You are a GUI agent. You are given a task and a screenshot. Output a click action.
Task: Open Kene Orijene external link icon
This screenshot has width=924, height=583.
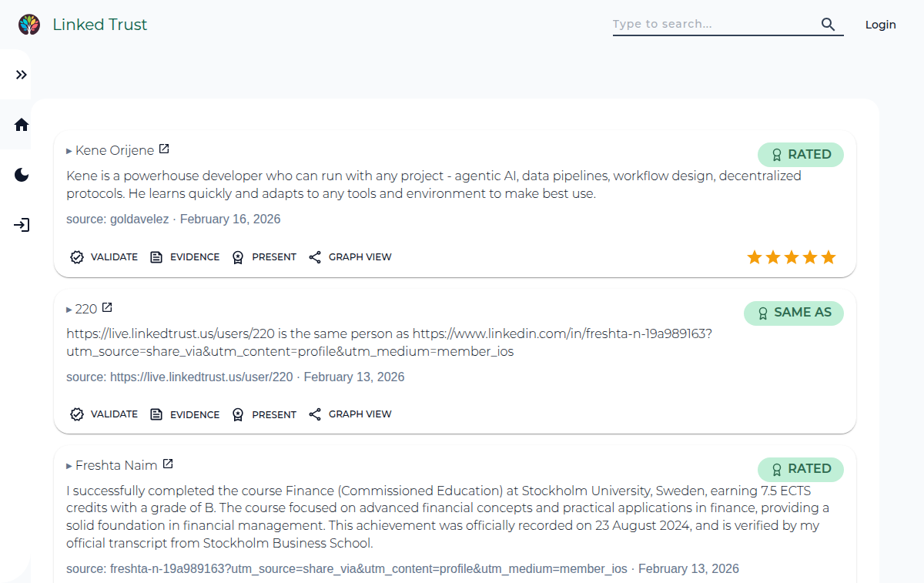(164, 149)
